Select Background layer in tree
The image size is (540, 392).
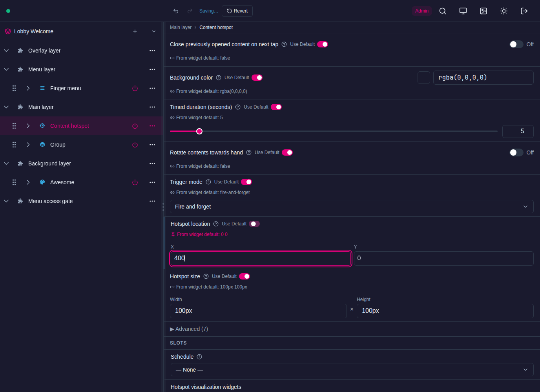click(x=49, y=163)
